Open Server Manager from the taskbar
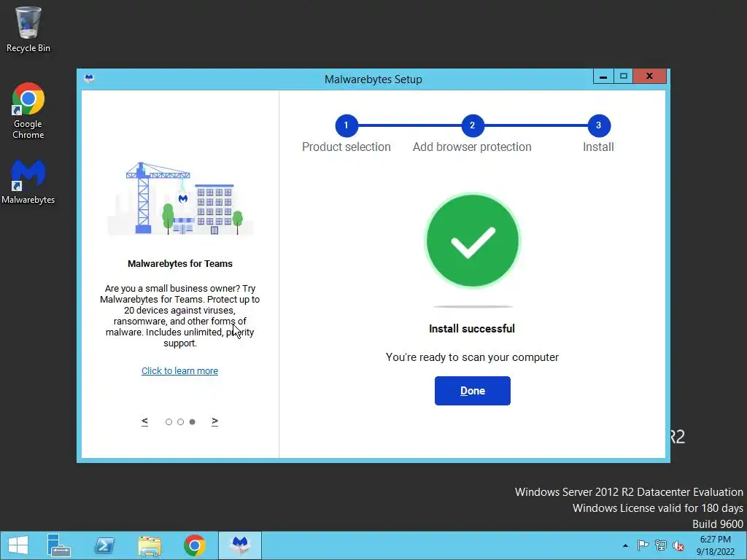The width and height of the screenshot is (747, 560). click(x=59, y=545)
